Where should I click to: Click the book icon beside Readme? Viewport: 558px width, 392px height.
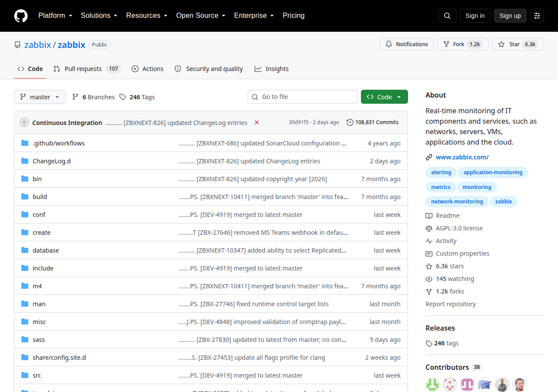(x=429, y=216)
